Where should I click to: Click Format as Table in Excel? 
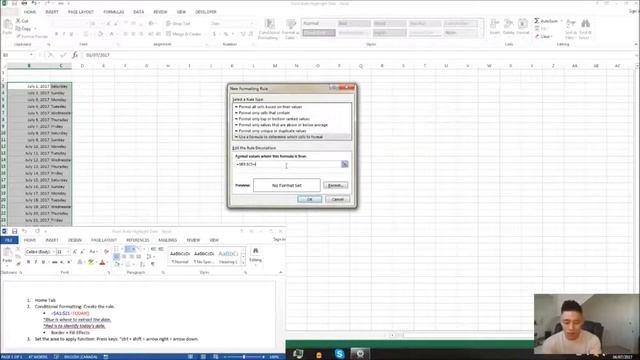(x=290, y=29)
